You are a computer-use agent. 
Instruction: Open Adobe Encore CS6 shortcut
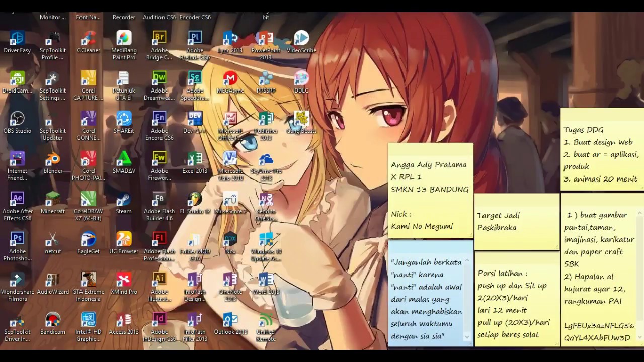(159, 126)
